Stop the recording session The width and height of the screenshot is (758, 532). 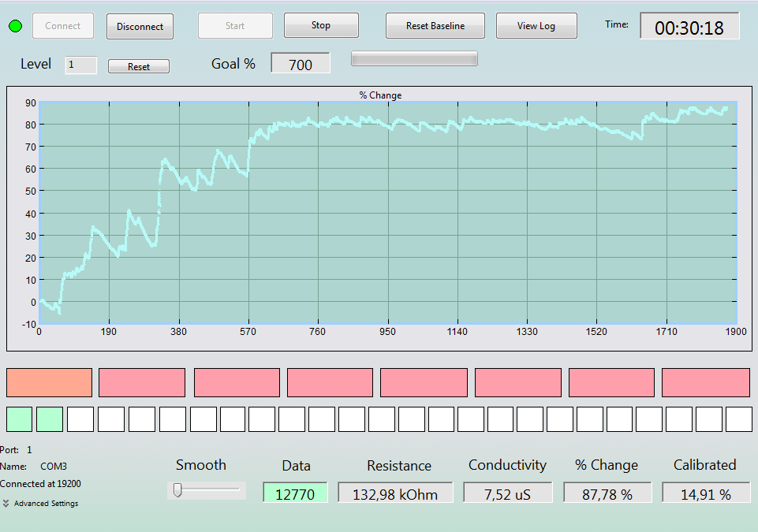coord(321,25)
